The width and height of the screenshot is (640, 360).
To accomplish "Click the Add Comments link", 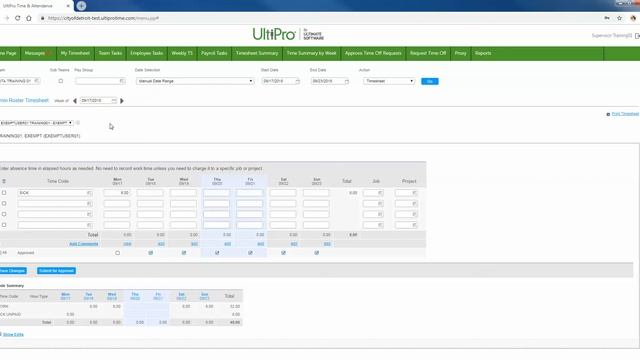I will coord(84,244).
